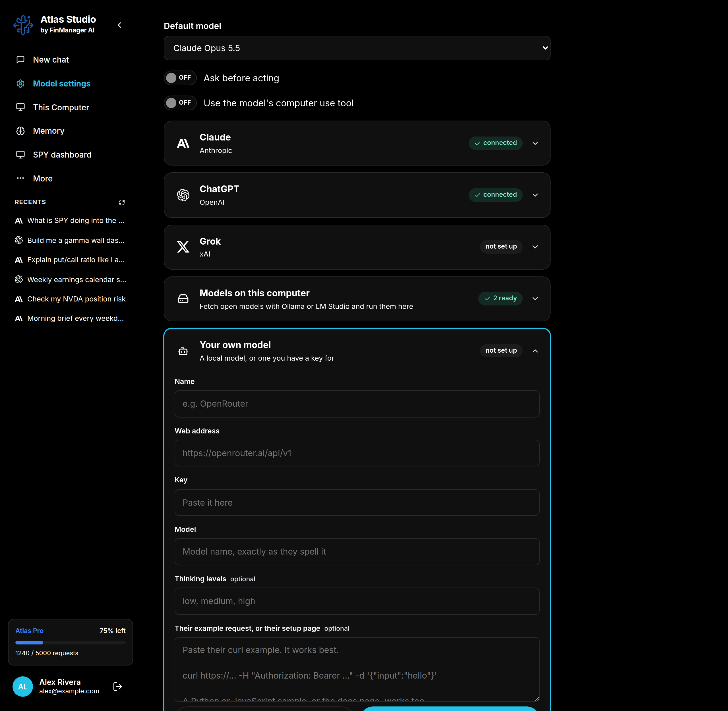The image size is (728, 711).
Task: Click the Key input field
Action: 357,503
